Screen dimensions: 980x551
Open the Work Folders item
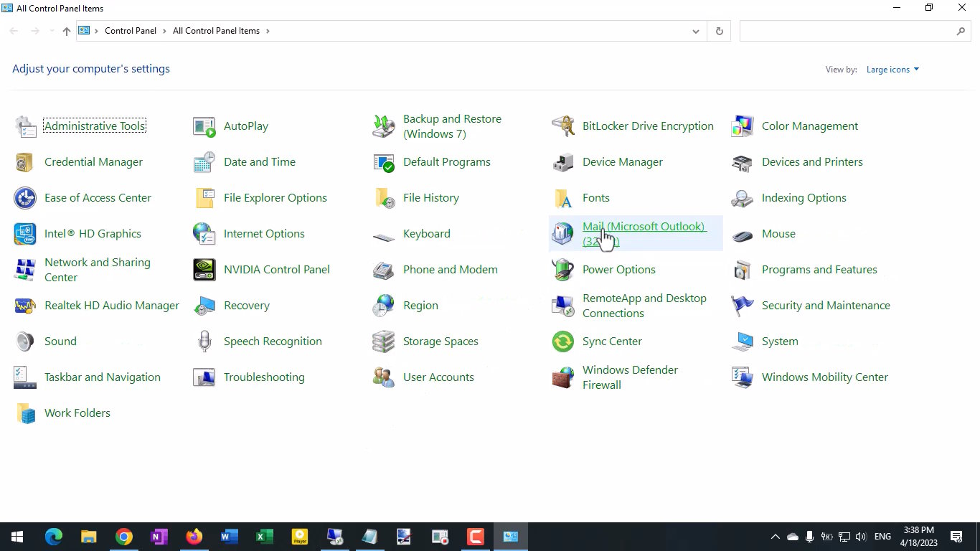click(x=62, y=413)
